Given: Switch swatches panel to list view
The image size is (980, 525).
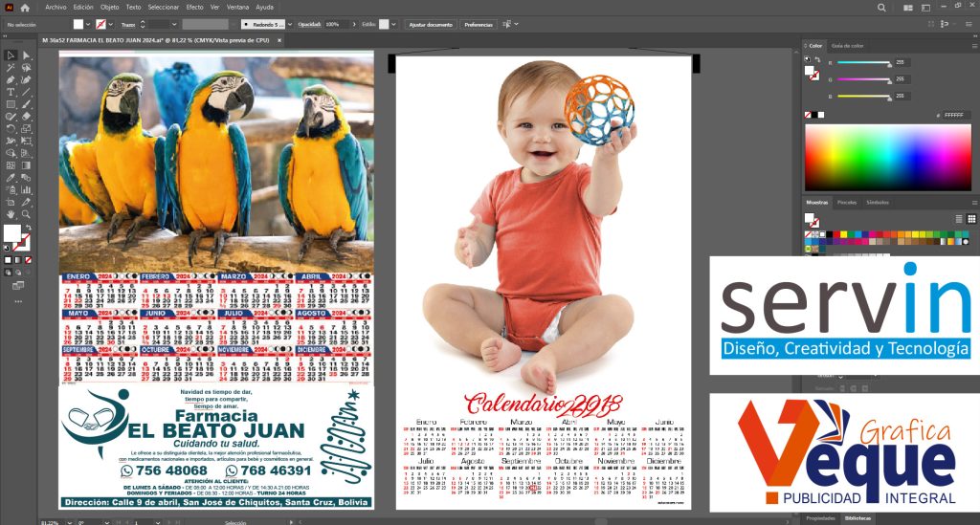Looking at the screenshot, I should click(958, 219).
